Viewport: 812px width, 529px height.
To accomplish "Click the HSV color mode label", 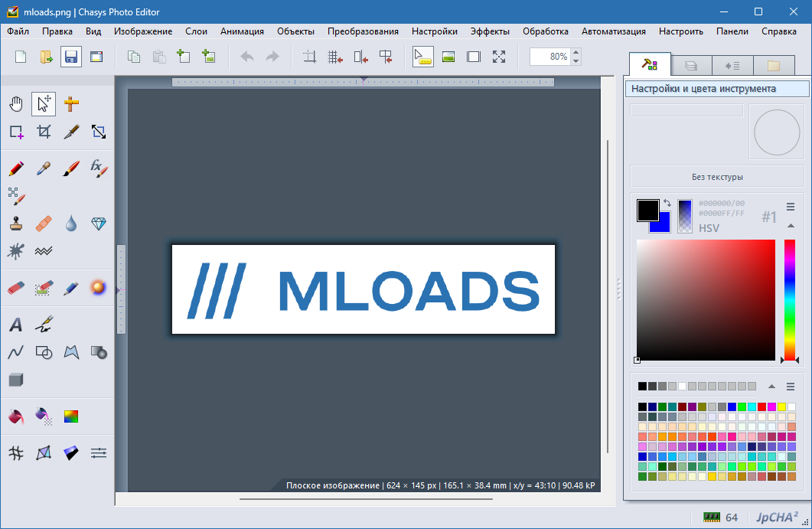I will pyautogui.click(x=709, y=228).
